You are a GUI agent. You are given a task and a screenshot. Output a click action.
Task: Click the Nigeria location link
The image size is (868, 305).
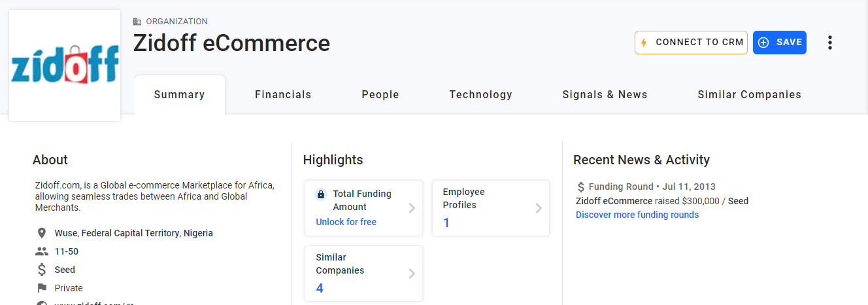tap(198, 233)
